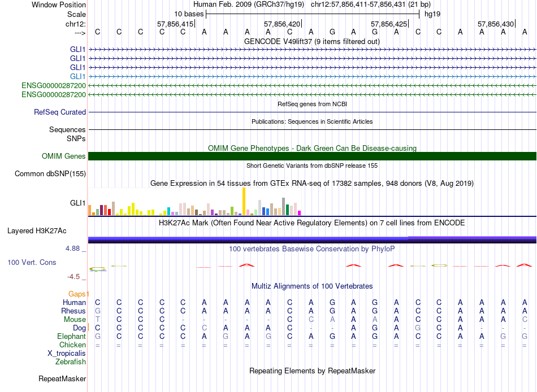537x392 pixels.
Task: Click the 57,856,430 ruler coordinate
Action: [x=496, y=24]
